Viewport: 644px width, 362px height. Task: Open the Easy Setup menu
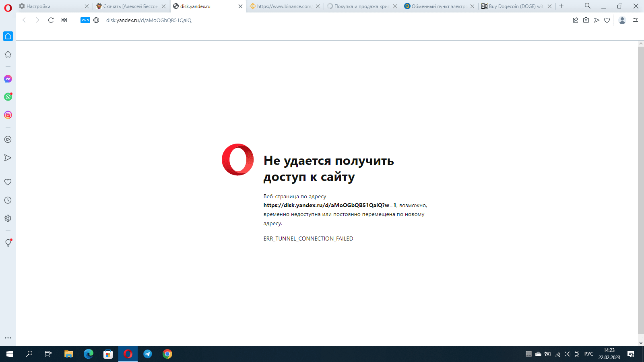coord(636,20)
